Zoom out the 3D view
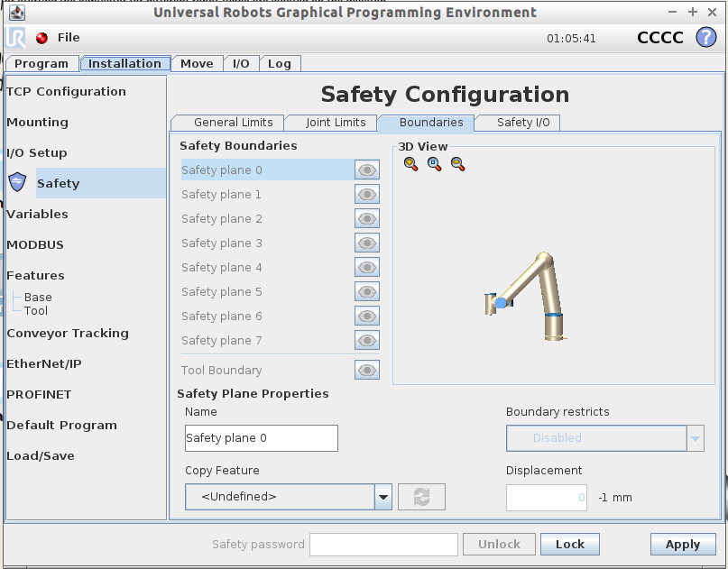This screenshot has width=728, height=569. 457,164
